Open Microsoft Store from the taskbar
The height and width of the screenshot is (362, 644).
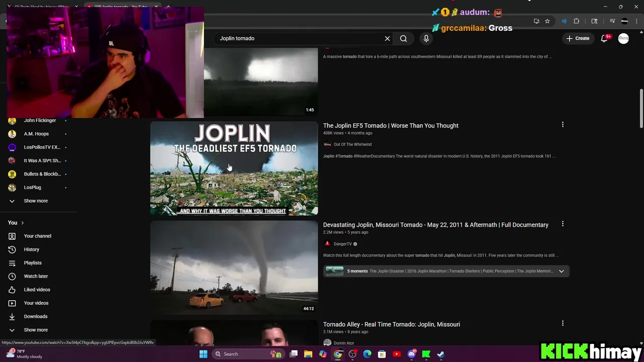[382, 354]
